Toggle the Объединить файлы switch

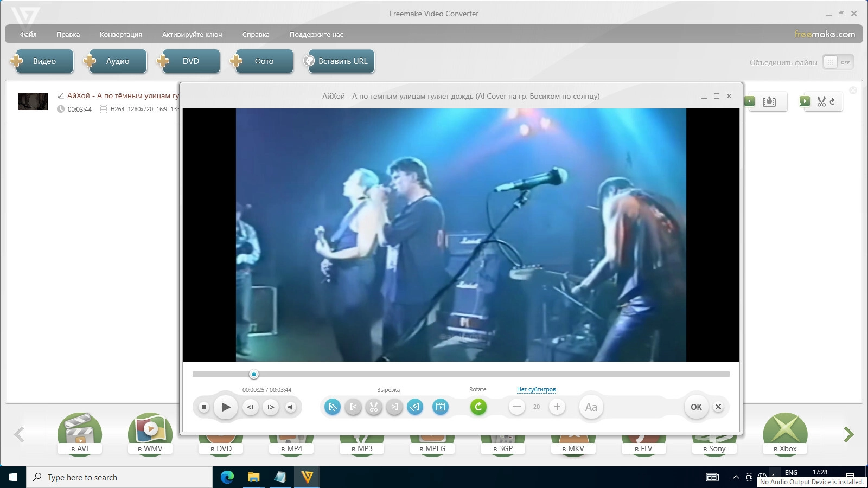click(x=838, y=62)
